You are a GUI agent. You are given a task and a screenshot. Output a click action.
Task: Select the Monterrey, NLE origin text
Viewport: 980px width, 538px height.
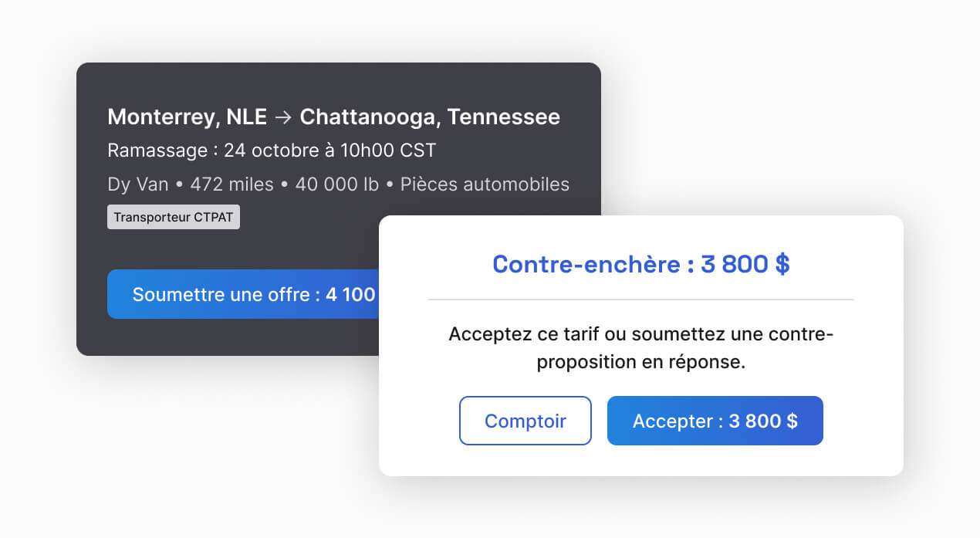[188, 117]
